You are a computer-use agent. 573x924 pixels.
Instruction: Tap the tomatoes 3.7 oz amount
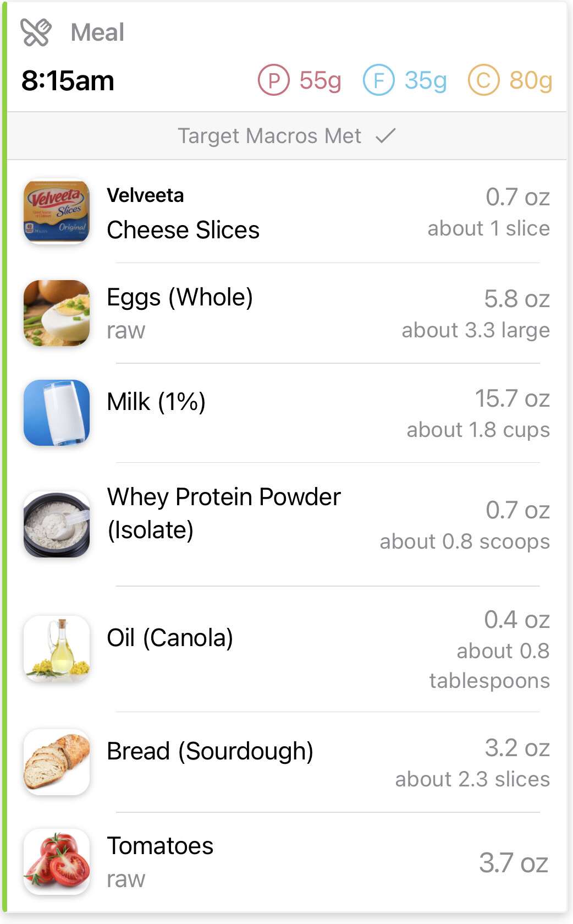tap(514, 862)
